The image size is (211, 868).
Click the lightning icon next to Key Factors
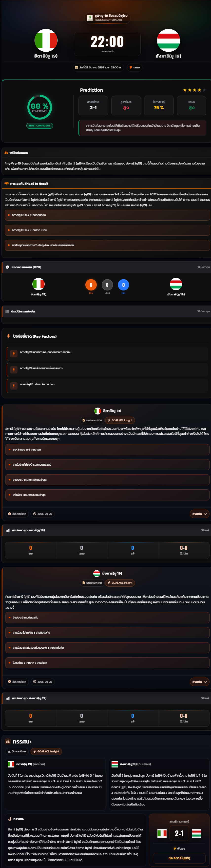(9, 336)
